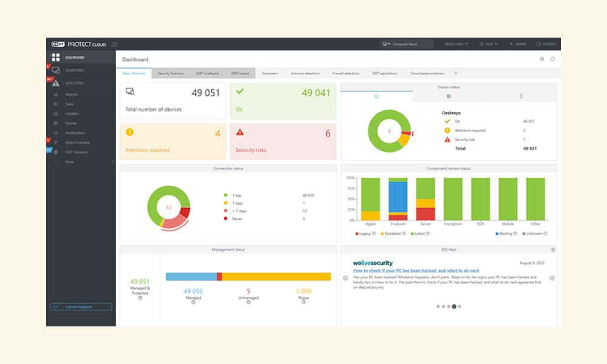
Task: Click yellow Rogue segment of management bar
Action: [x=276, y=277]
